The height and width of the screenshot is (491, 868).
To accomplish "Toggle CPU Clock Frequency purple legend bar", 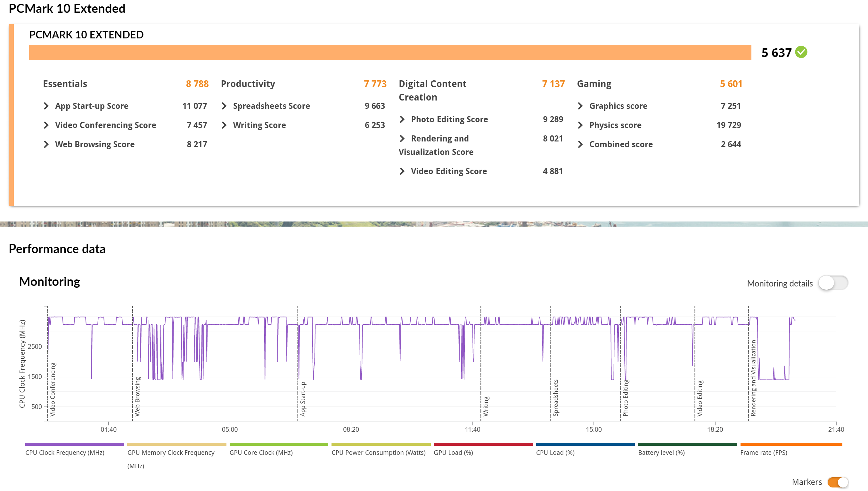I will pos(75,445).
